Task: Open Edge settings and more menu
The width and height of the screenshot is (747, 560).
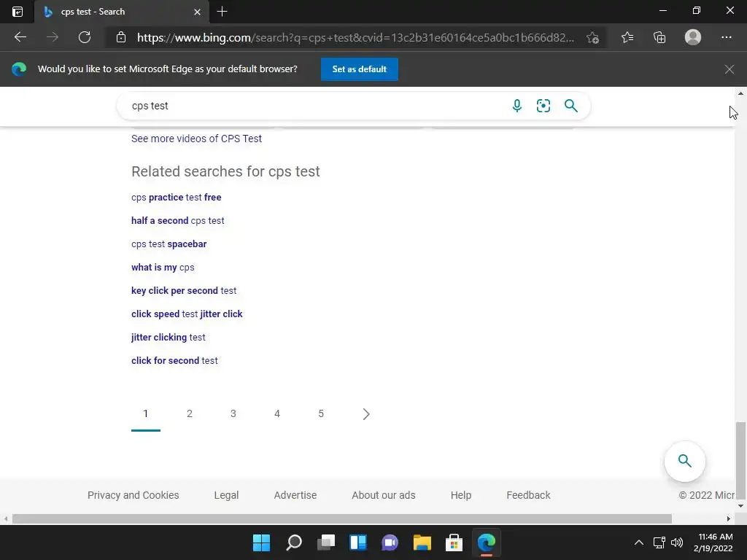Action: click(727, 37)
